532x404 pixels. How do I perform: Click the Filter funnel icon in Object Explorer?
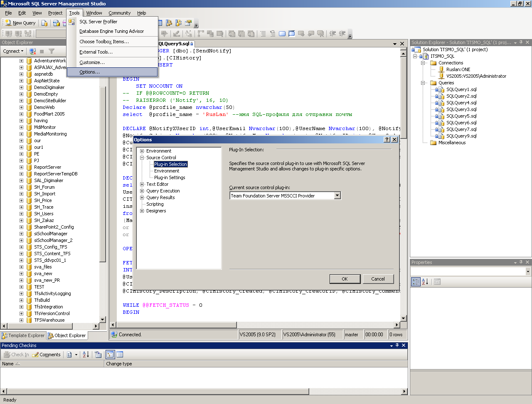point(52,51)
